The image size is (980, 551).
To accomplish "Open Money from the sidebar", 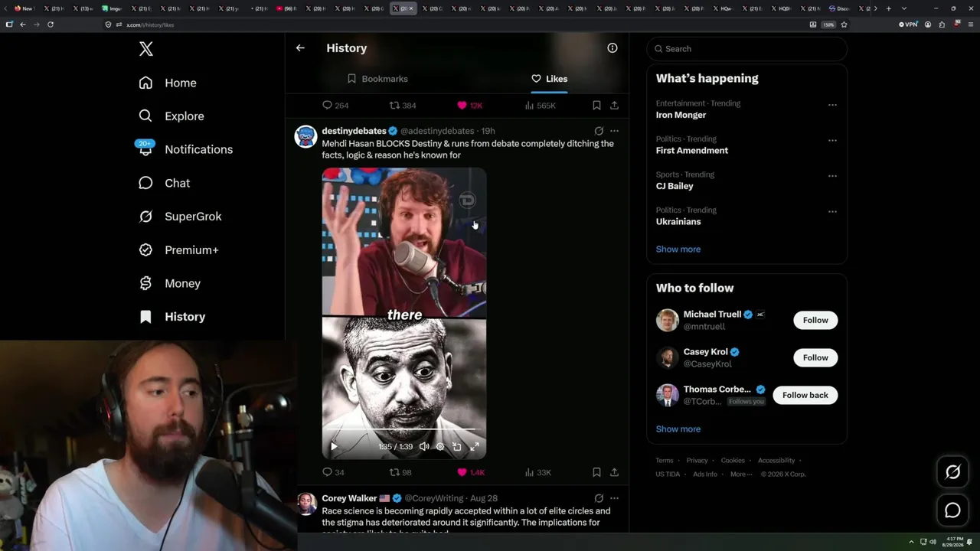I will click(169, 283).
